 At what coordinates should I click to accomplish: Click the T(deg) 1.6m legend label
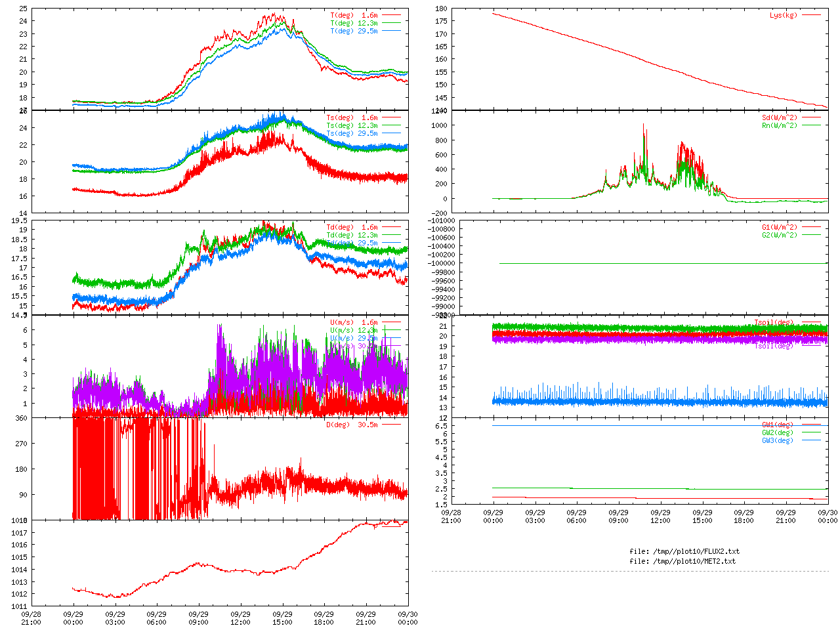(x=354, y=15)
